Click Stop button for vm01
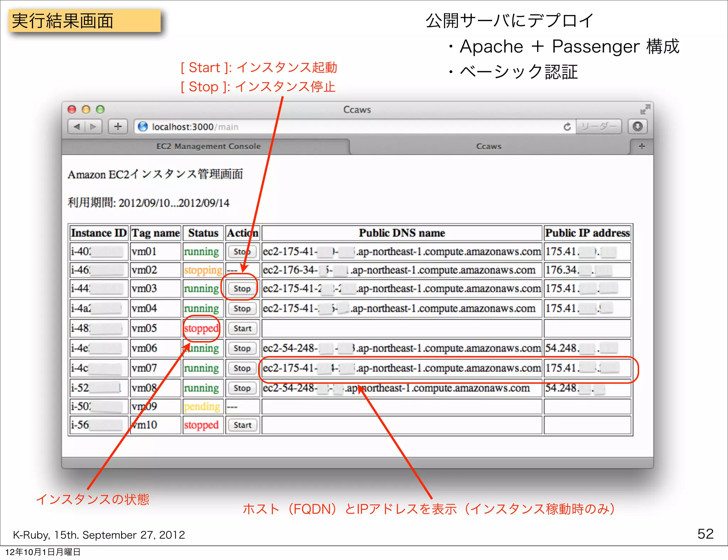The width and height of the screenshot is (728, 560). point(242,252)
